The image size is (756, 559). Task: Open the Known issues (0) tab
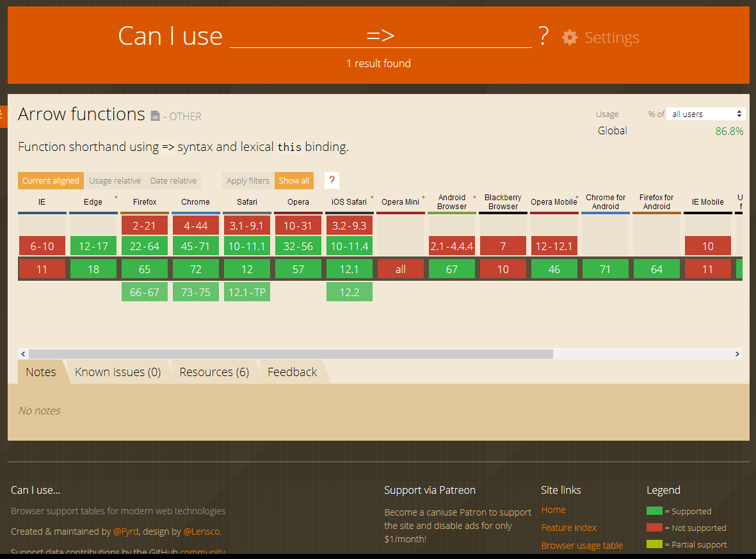[118, 372]
